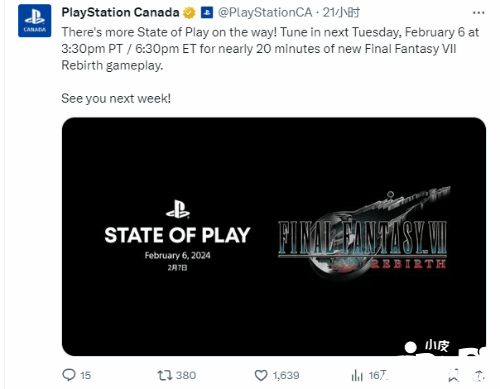Click the PlayStation affiliate badge icon
Viewport: 500px width, 389px height.
click(207, 13)
